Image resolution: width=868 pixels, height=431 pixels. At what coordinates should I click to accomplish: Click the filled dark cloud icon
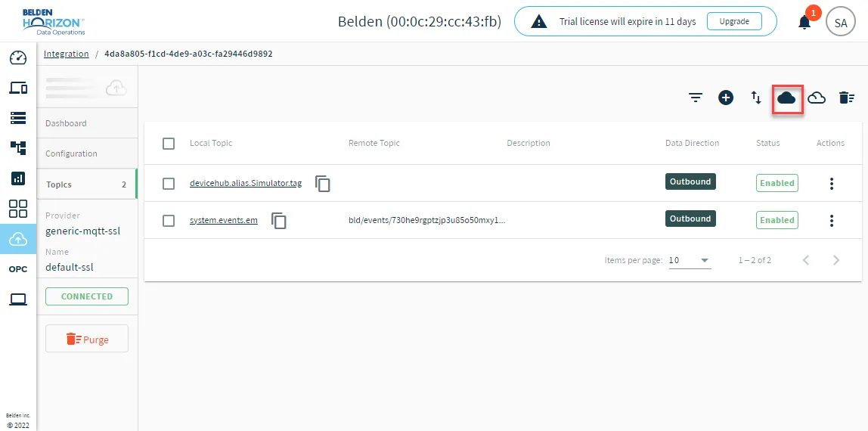click(786, 98)
